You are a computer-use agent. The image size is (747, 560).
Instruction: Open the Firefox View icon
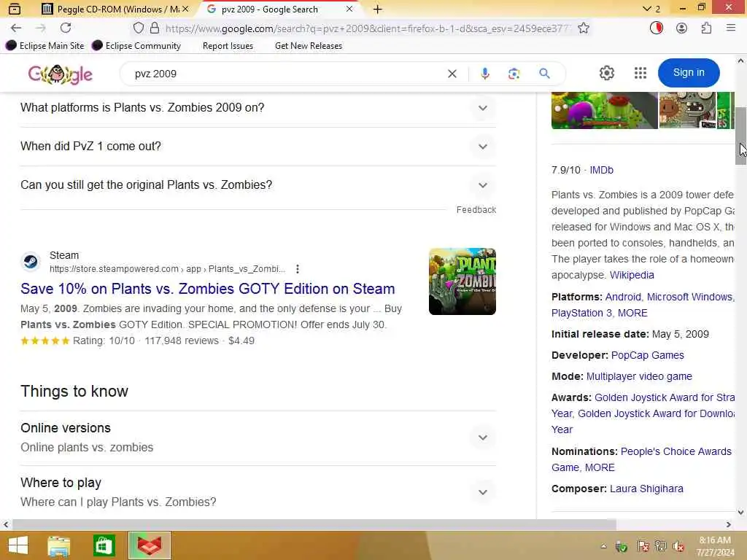[x=15, y=9]
